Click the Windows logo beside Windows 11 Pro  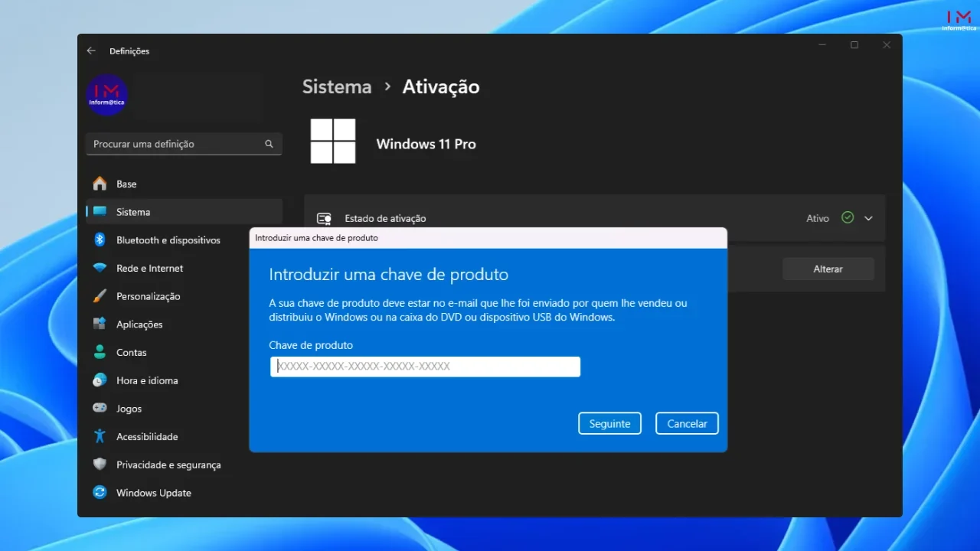[x=333, y=141]
